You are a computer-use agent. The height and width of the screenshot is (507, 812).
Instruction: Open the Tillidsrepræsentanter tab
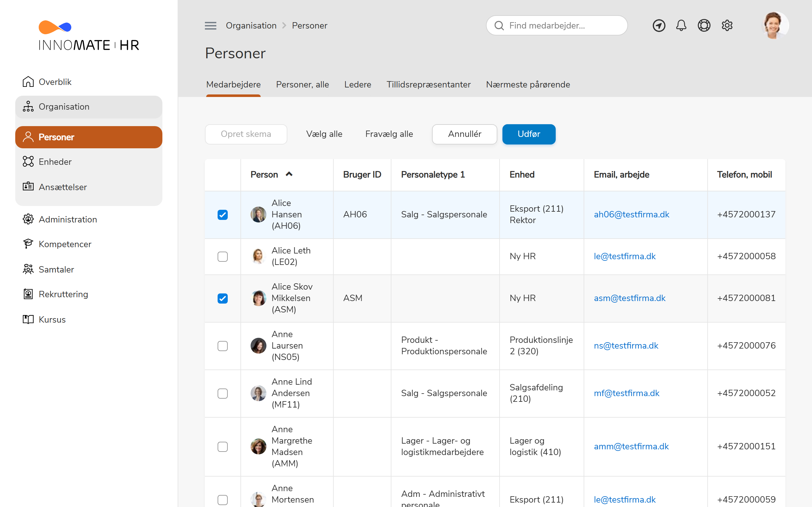[428, 85]
